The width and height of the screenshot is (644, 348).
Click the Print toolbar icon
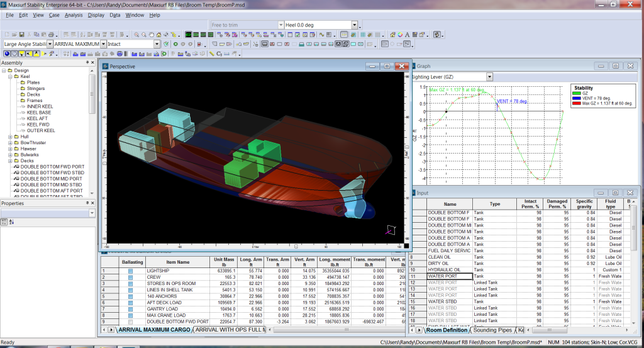[x=51, y=35]
